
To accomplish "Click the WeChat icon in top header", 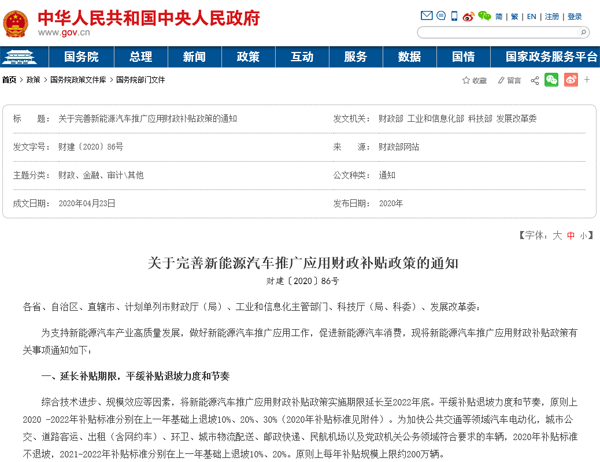I will pyautogui.click(x=484, y=17).
